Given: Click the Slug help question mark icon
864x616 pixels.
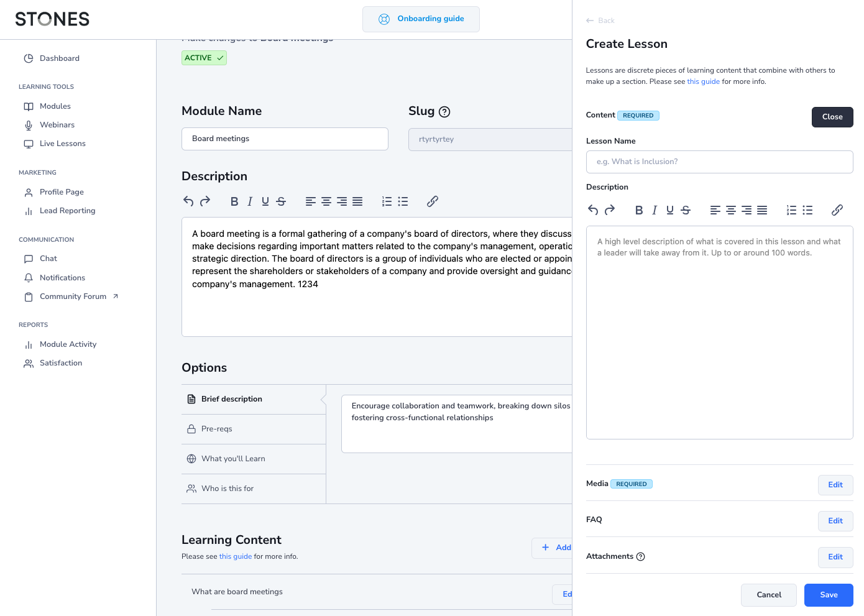Looking at the screenshot, I should click(x=444, y=112).
